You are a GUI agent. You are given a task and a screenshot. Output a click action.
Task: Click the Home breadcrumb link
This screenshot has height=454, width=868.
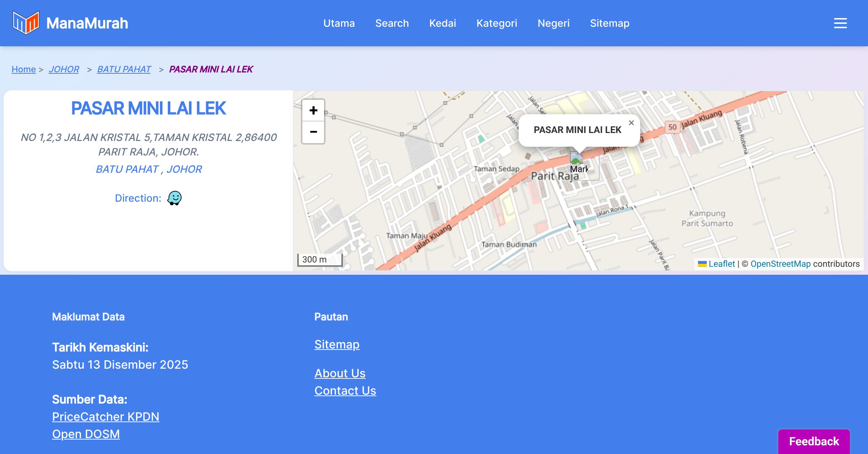pyautogui.click(x=24, y=69)
